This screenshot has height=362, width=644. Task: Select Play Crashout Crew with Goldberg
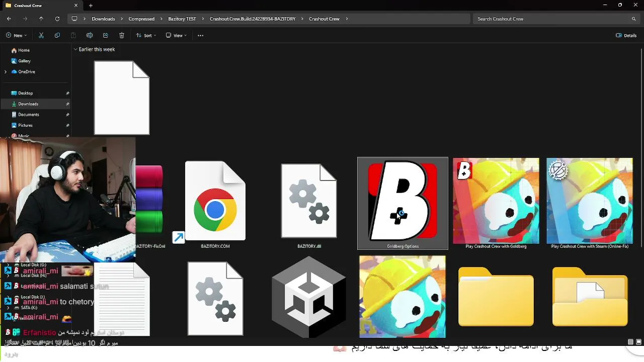[496, 203]
